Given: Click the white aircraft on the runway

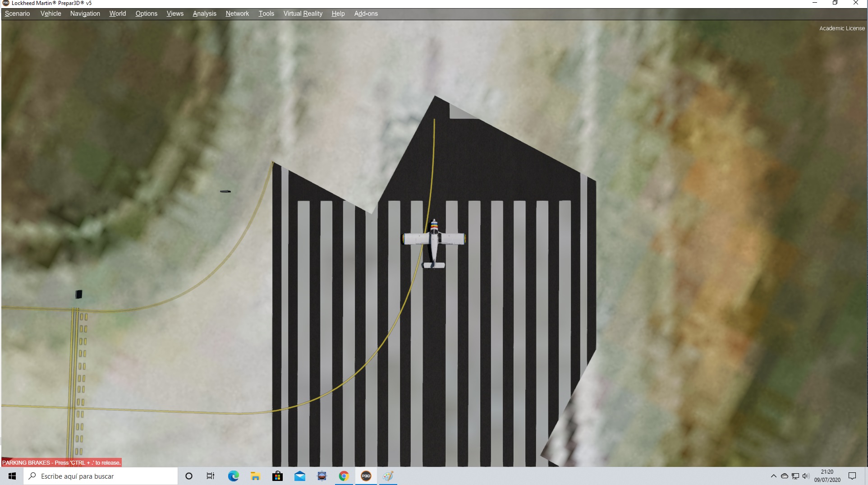Looking at the screenshot, I should pyautogui.click(x=434, y=241).
